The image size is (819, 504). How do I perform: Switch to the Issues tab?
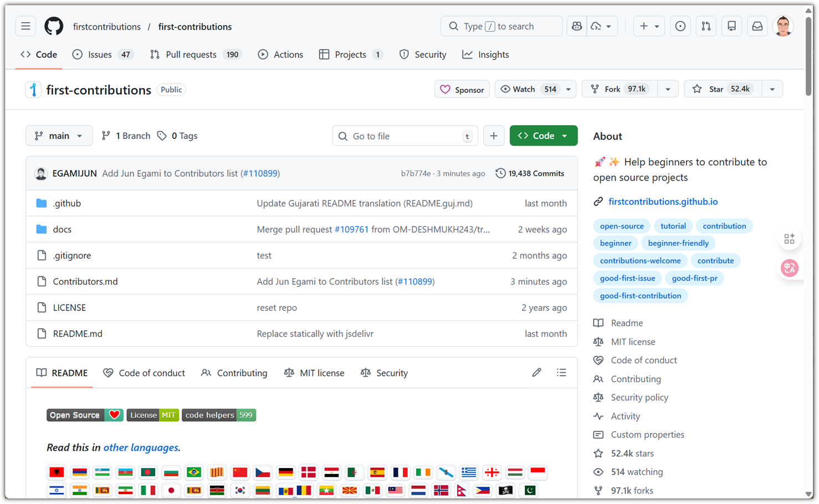click(103, 54)
